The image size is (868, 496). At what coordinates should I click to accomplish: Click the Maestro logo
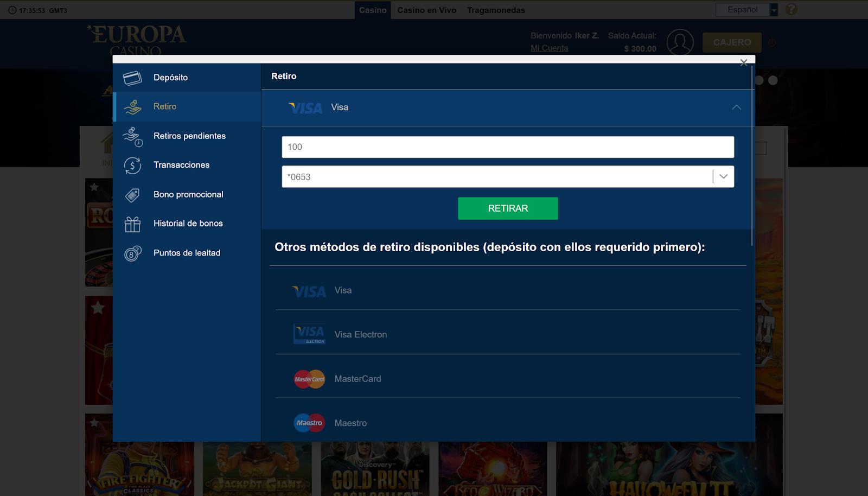309,423
